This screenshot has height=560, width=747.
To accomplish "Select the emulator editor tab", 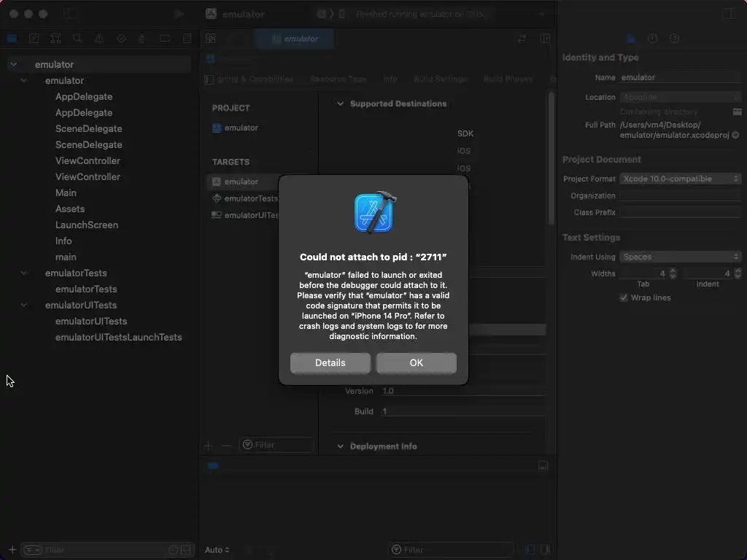I will pos(295,39).
